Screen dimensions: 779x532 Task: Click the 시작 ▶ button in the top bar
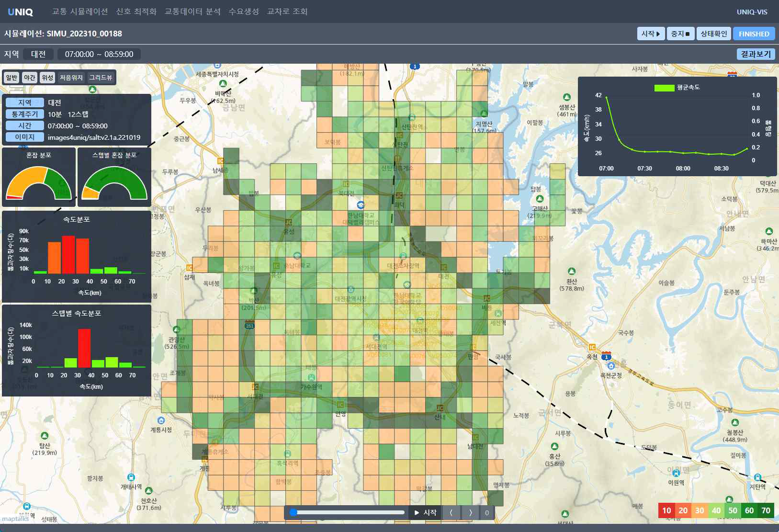(x=651, y=34)
